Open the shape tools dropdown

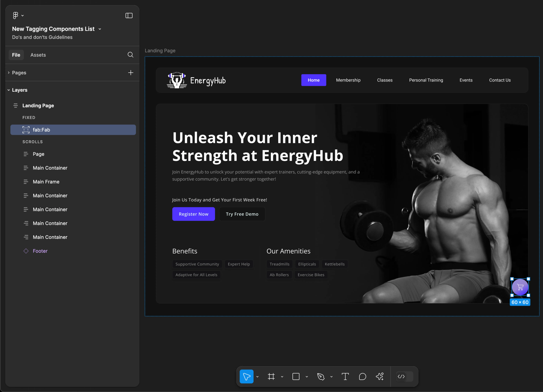[307, 377]
